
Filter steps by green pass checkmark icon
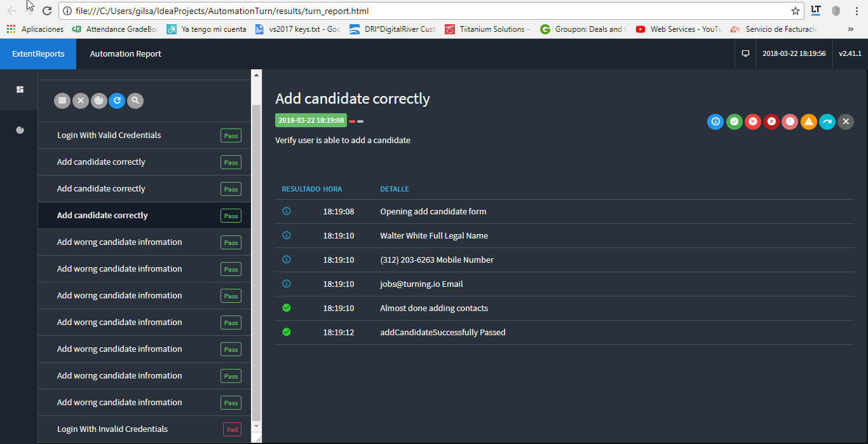tap(735, 121)
